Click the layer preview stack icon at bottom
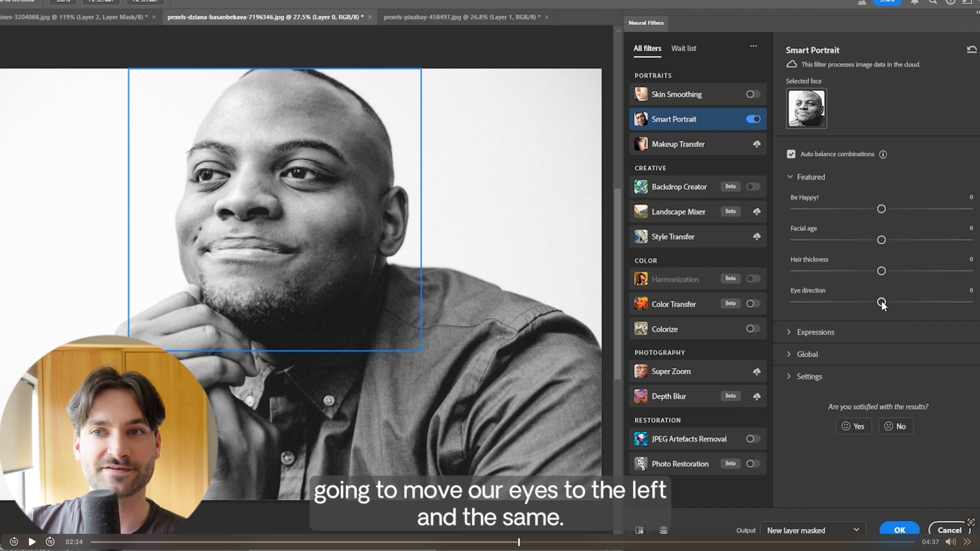The width and height of the screenshot is (980, 551). (x=663, y=530)
